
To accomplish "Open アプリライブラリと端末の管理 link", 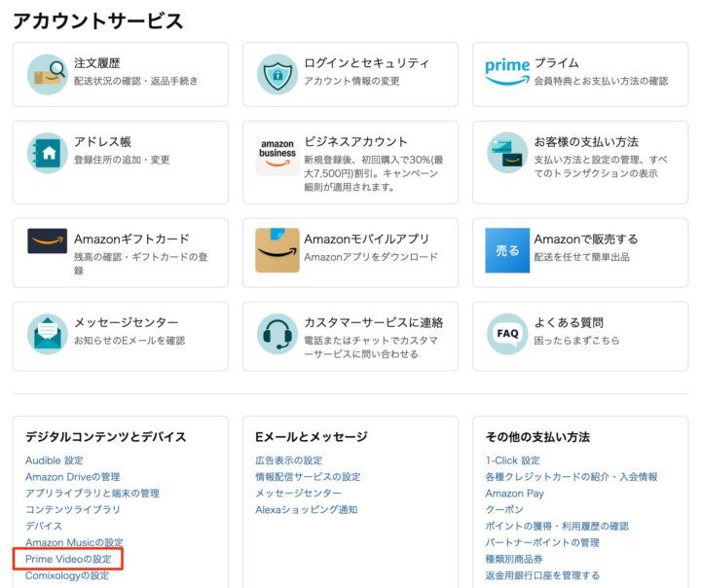I will pyautogui.click(x=92, y=494).
